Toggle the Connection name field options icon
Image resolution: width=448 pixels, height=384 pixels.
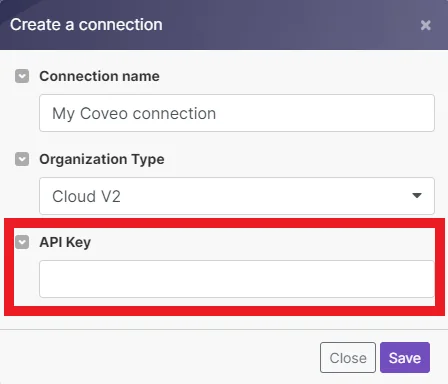tap(22, 76)
